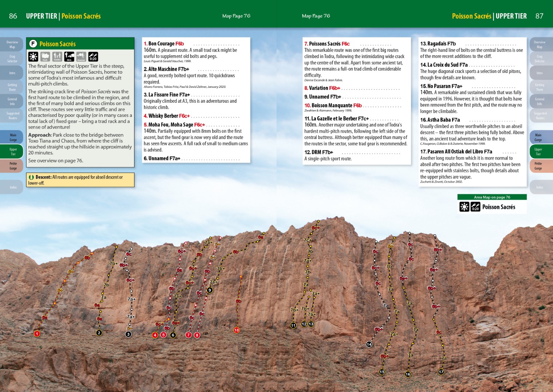
Task: Open the Suggested Routes tab on page 86
Action: click(12, 115)
